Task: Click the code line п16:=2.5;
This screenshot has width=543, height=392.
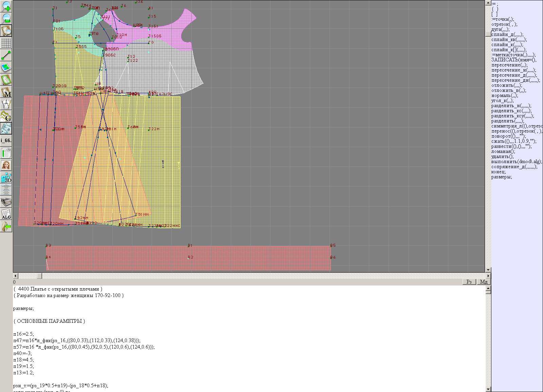Action: (x=24, y=334)
